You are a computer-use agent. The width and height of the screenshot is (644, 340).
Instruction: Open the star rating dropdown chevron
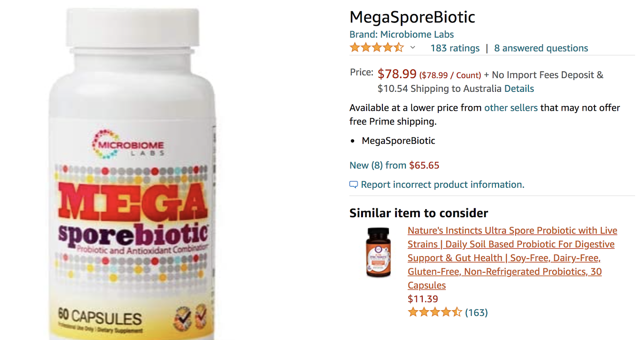[x=413, y=48]
